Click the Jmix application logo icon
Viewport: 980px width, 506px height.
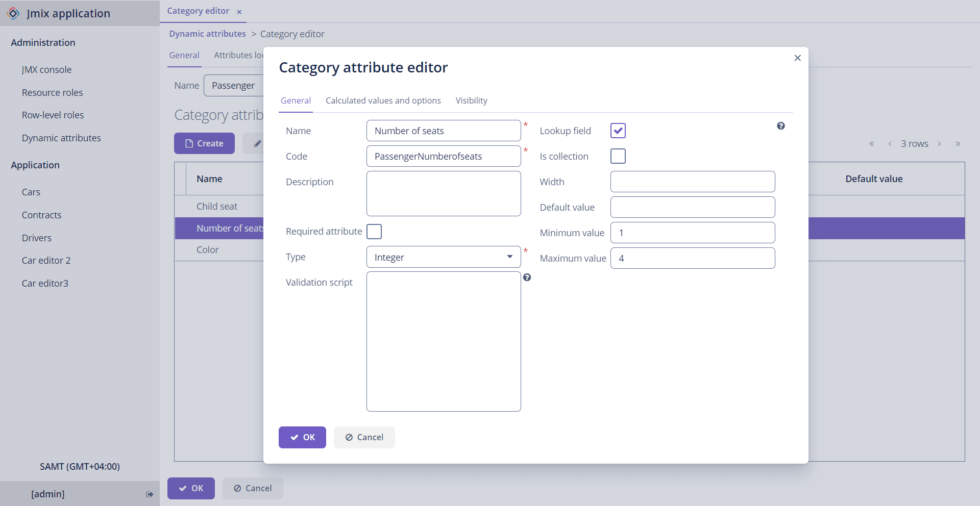pos(13,13)
